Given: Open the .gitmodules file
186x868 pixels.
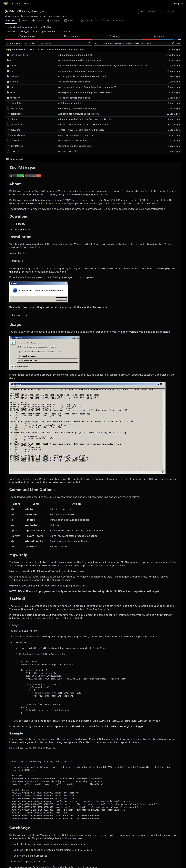Looking at the screenshot, I should (x=17, y=125).
